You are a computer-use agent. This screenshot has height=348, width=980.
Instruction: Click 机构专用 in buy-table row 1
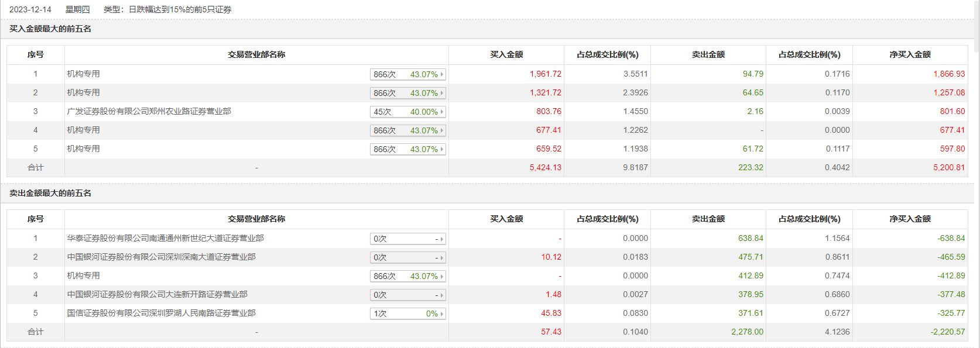pyautogui.click(x=83, y=74)
